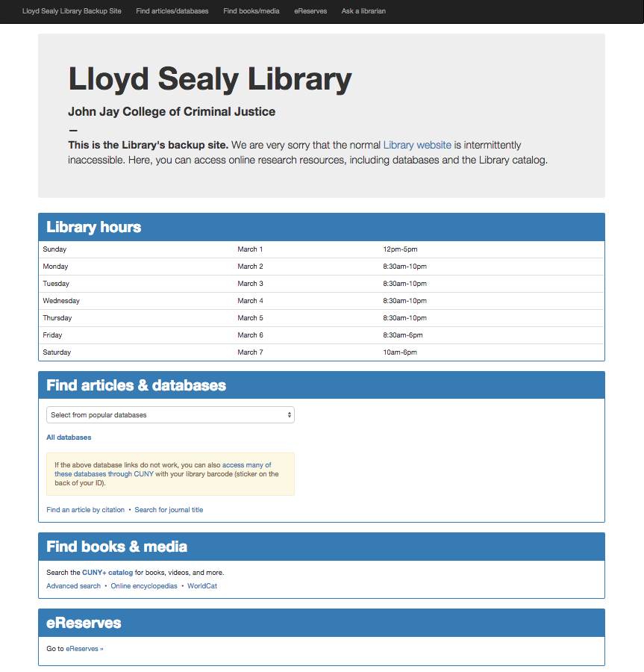Image resolution: width=644 pixels, height=672 pixels.
Task: Select the Saturday row label
Action: coord(57,352)
